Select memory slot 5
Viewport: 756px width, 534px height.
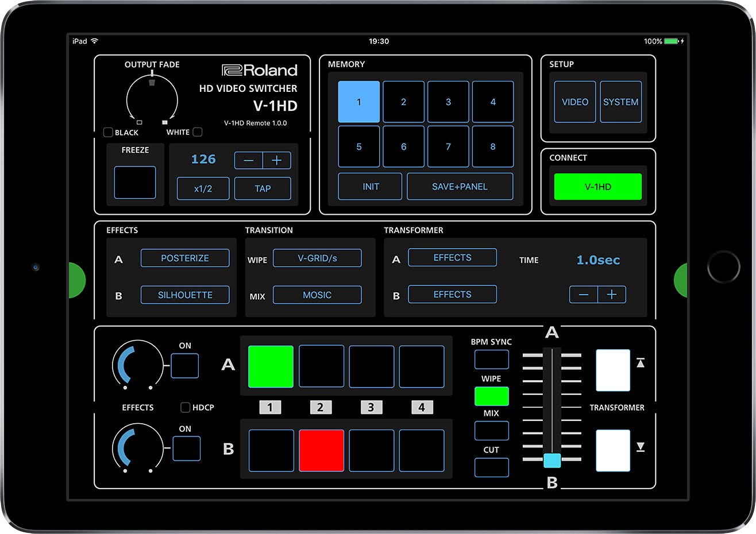click(359, 146)
